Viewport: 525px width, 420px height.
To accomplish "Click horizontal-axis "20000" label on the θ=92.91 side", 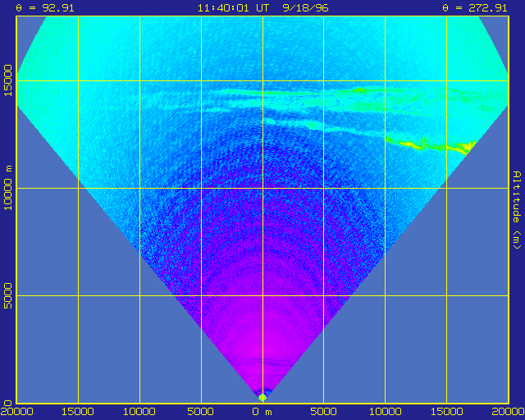I will [16, 412].
